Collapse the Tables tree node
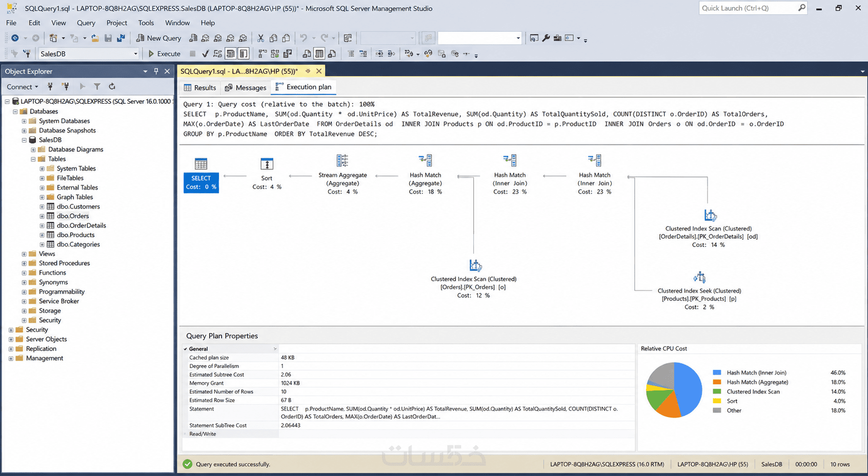This screenshot has height=476, width=868. click(x=33, y=159)
